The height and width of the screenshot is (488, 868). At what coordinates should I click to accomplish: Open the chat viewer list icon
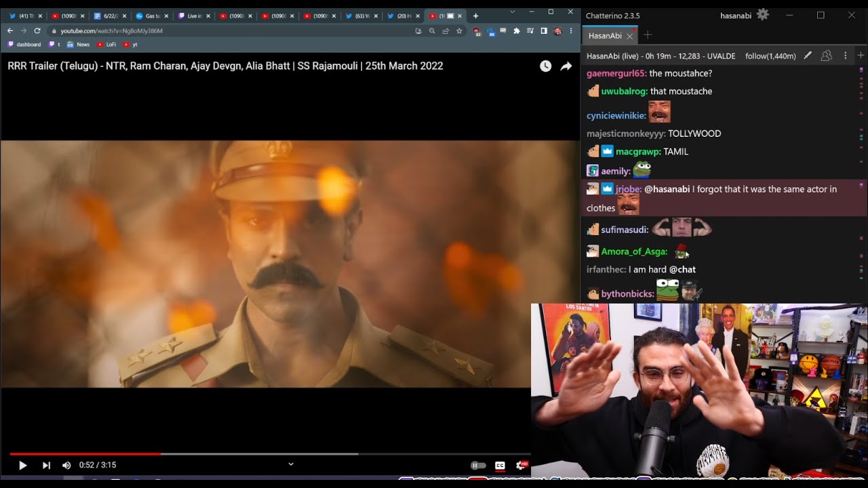827,56
